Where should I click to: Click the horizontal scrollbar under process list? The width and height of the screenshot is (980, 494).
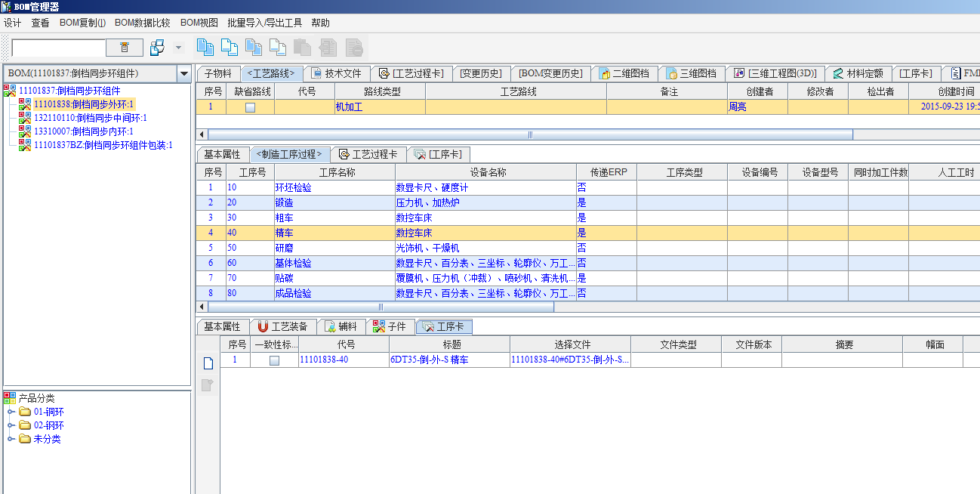(x=381, y=307)
